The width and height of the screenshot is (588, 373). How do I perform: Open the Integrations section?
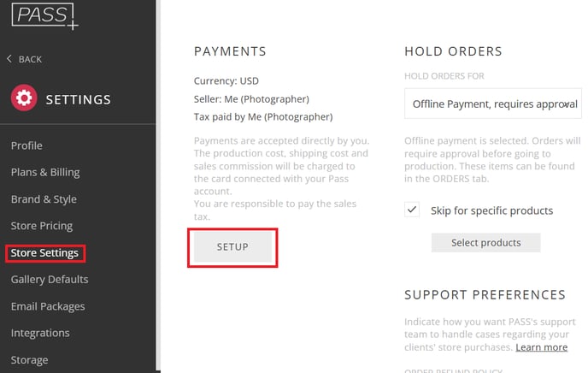[x=40, y=333]
